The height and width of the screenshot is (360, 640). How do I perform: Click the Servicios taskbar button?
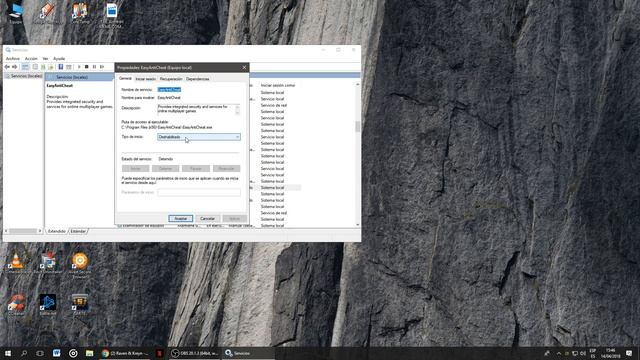[x=247, y=353]
